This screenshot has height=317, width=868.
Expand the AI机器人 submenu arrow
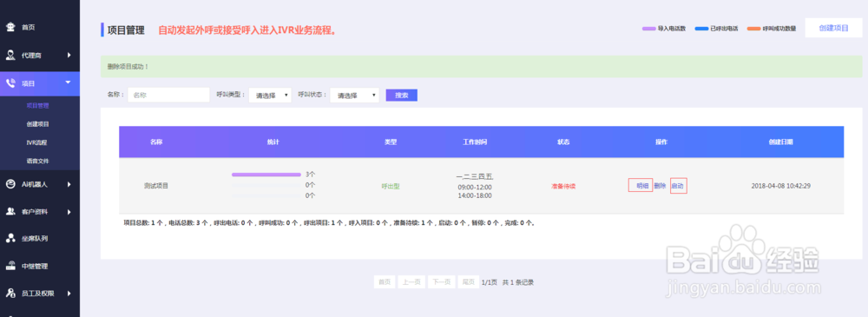(x=69, y=184)
